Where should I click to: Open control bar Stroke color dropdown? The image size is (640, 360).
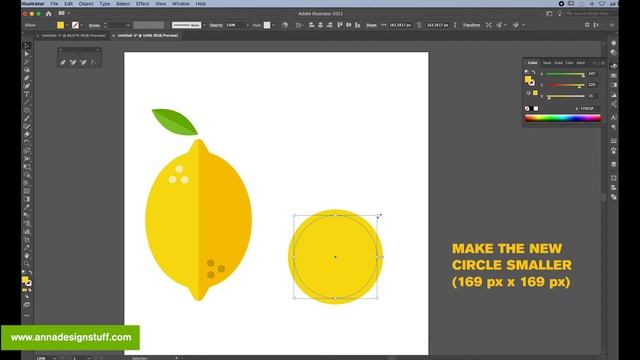[x=82, y=25]
